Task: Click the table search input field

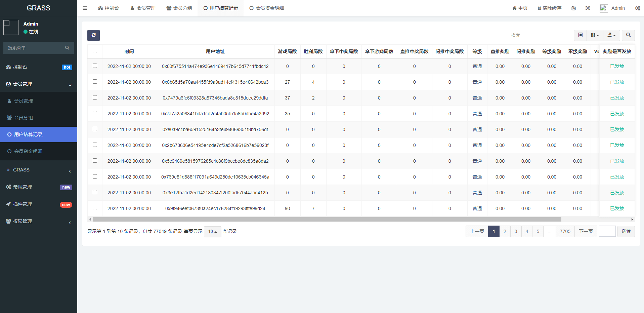Action: (539, 35)
